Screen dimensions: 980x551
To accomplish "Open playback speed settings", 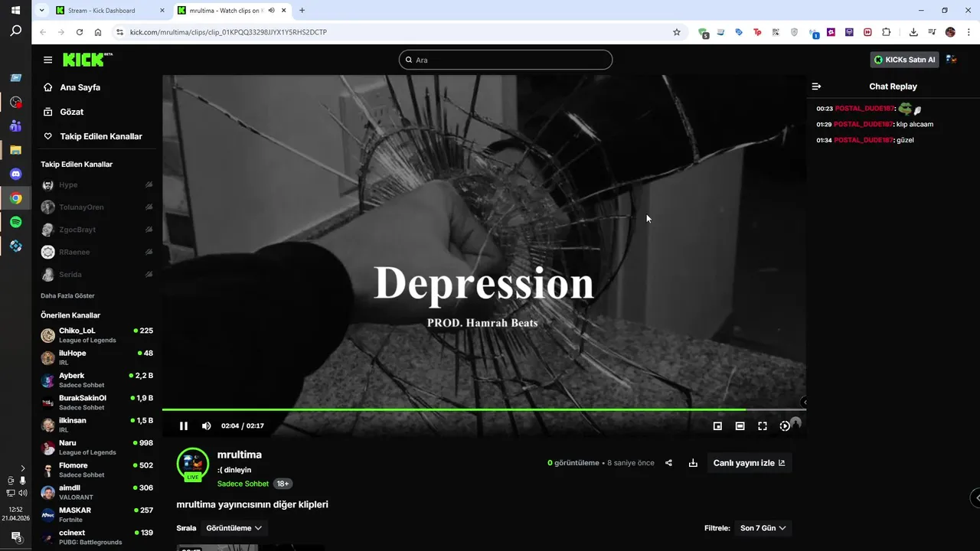I will (785, 426).
